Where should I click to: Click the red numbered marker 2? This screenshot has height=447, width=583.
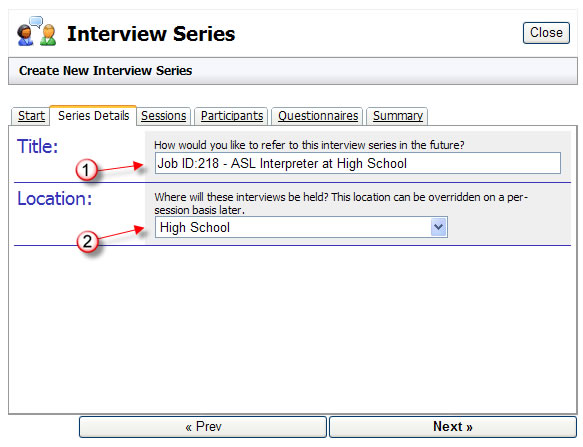tap(87, 241)
